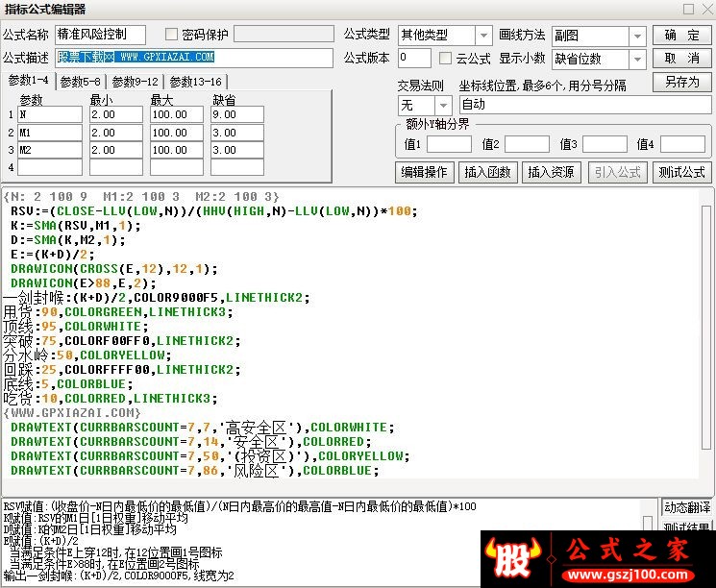Open the 公式类型 dropdown
This screenshot has height=588, width=716.
pyautogui.click(x=483, y=36)
